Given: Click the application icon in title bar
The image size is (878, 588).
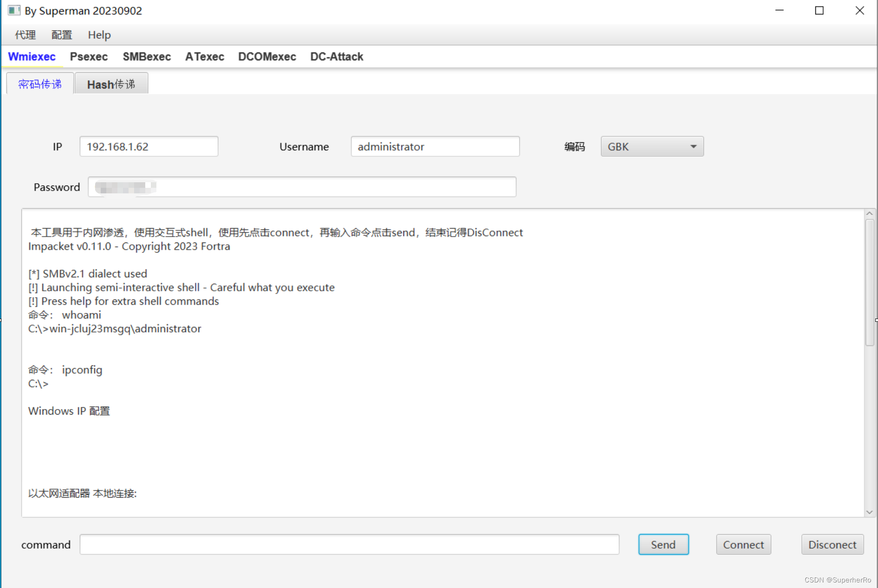Looking at the screenshot, I should tap(14, 10).
